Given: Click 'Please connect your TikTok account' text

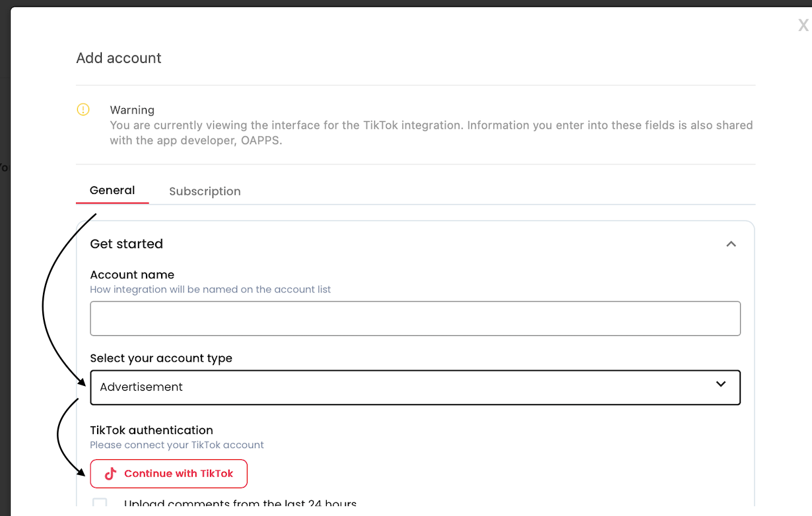Looking at the screenshot, I should (177, 445).
